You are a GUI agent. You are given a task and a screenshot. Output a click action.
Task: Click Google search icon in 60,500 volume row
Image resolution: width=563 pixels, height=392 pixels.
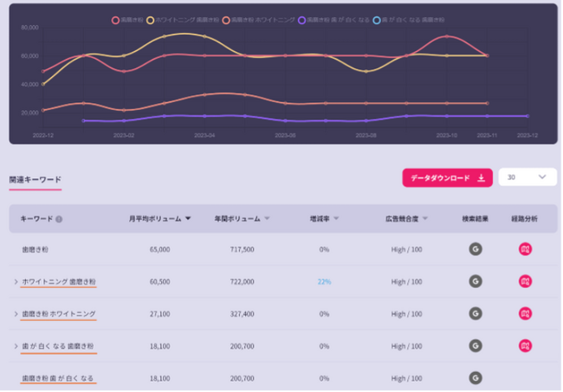[476, 281]
